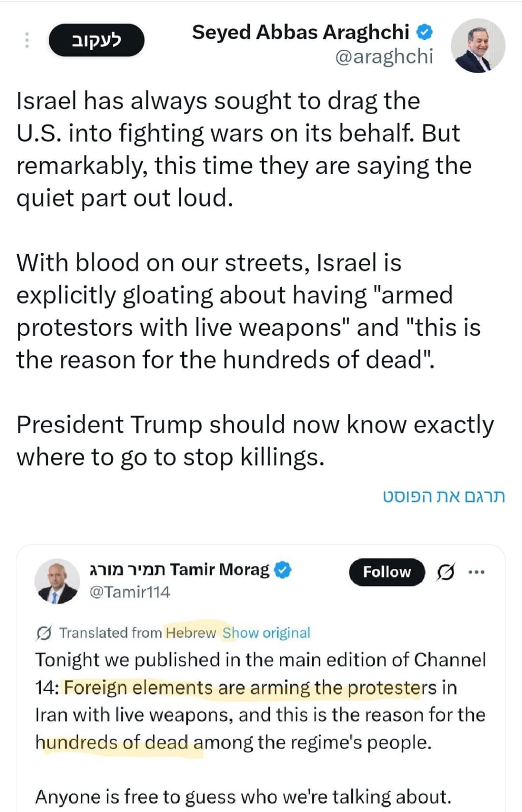Open the post overflow menu at top left
522x812 pixels.
[26, 41]
